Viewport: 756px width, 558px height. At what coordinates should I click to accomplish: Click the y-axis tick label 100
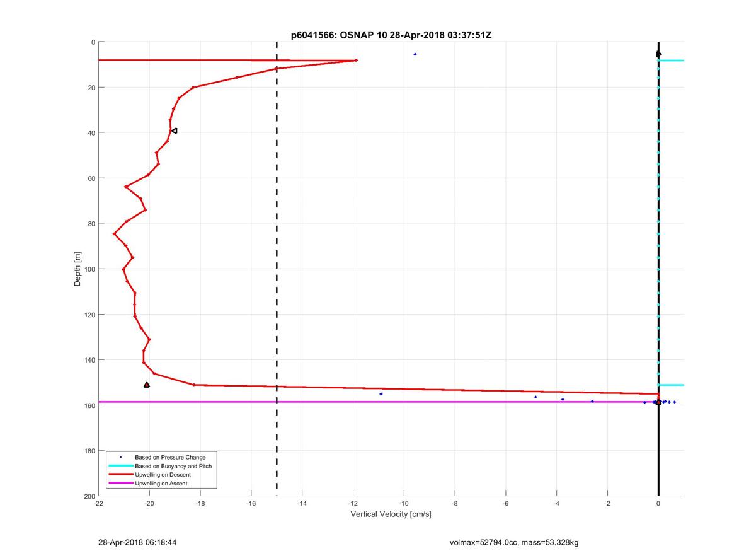(89, 269)
